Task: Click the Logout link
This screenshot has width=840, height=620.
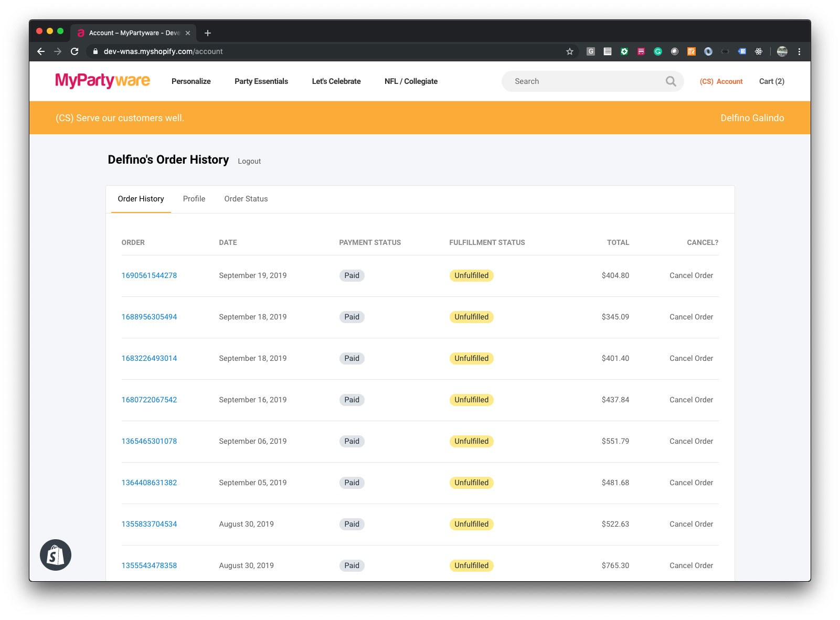Action: coord(249,161)
